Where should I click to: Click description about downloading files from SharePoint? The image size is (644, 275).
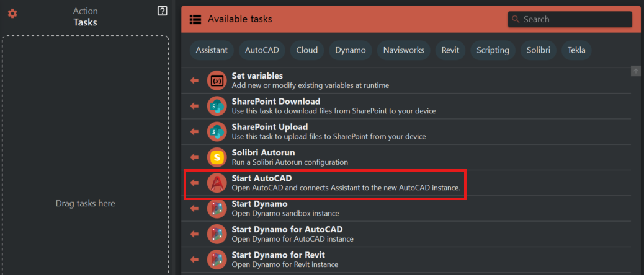click(x=334, y=111)
